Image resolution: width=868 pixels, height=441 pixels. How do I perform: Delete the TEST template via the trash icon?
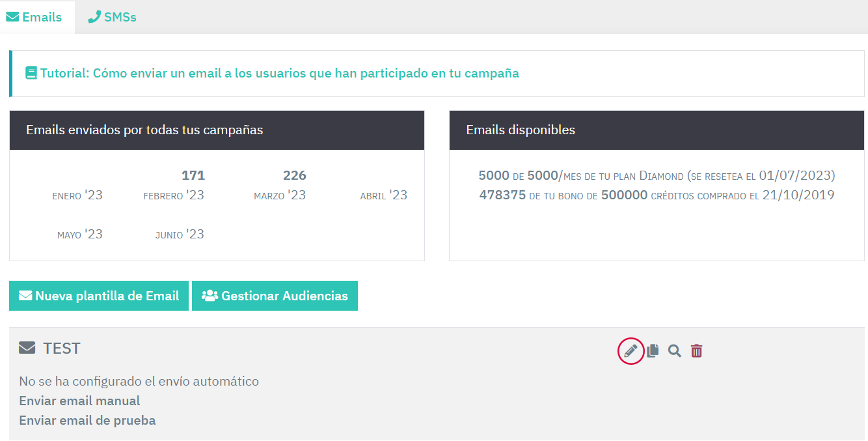pos(696,350)
